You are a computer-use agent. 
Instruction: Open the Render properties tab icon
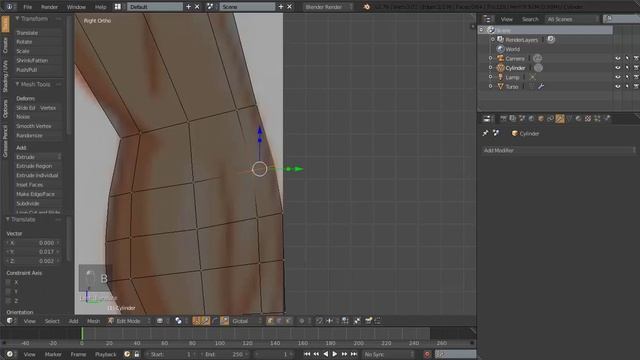(503, 118)
